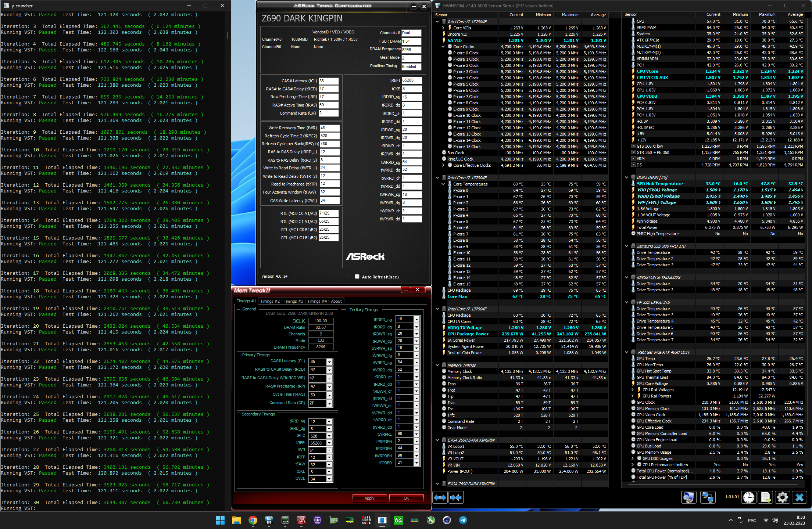Click the magnifier monitor summary icon

[688, 497]
